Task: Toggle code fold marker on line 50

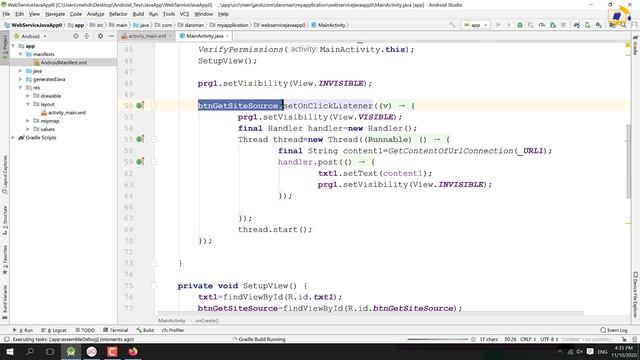Action: click(154, 106)
